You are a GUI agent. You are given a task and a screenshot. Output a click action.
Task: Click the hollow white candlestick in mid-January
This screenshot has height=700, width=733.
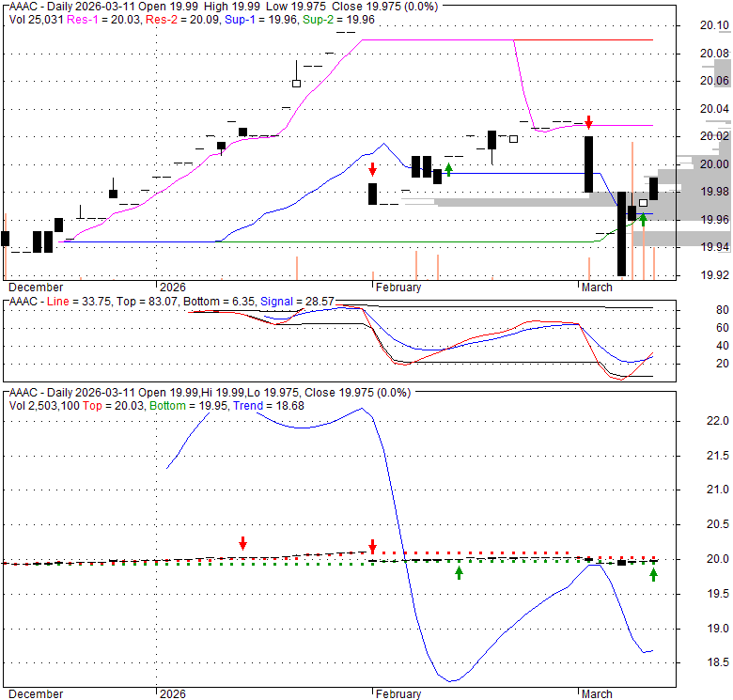pyautogui.click(x=297, y=83)
